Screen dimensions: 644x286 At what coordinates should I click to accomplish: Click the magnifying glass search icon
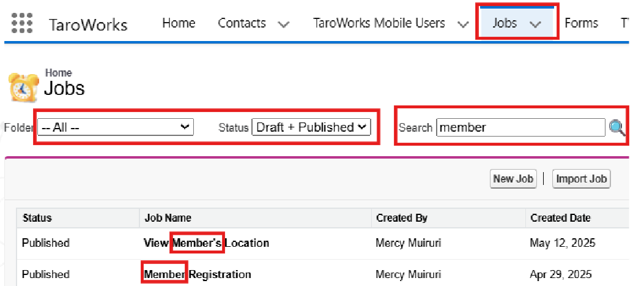tap(617, 128)
